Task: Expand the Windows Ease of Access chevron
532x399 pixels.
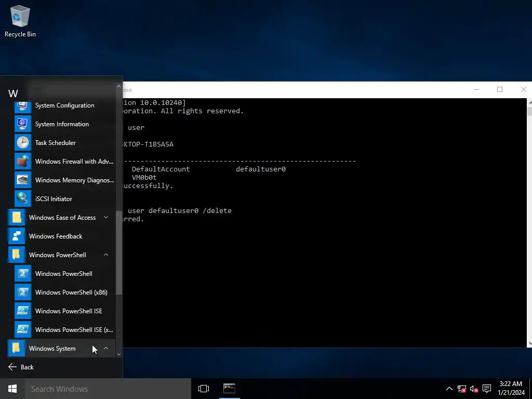Action: 106,218
